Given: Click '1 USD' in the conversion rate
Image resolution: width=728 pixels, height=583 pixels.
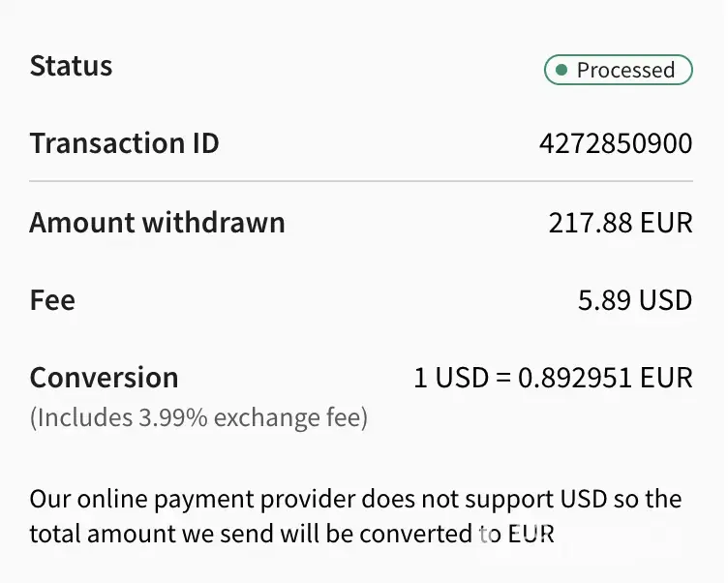Looking at the screenshot, I should click(x=451, y=378).
